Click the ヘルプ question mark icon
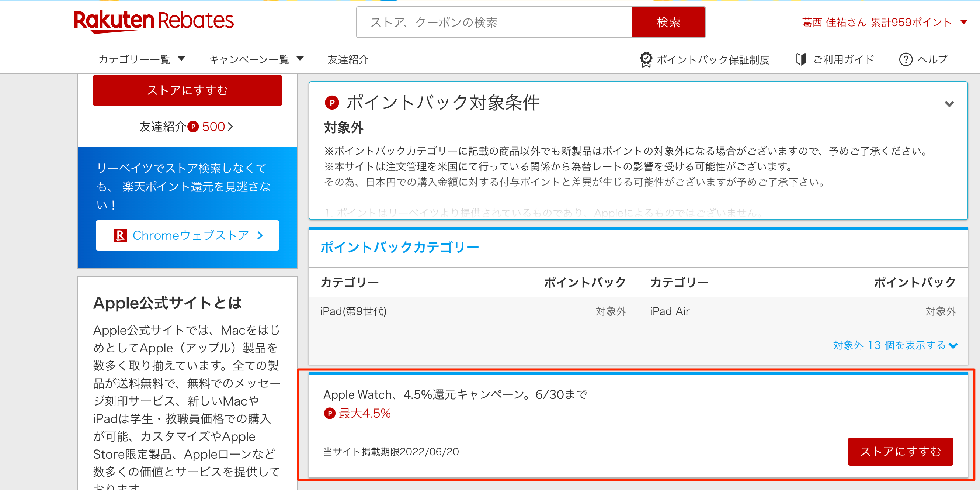The image size is (980, 490). (906, 59)
